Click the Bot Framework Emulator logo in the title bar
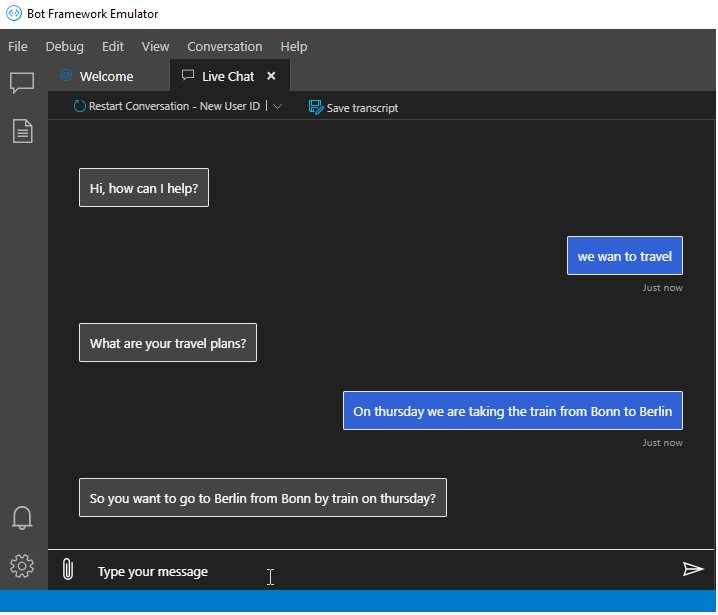The width and height of the screenshot is (718, 615). tap(14, 13)
